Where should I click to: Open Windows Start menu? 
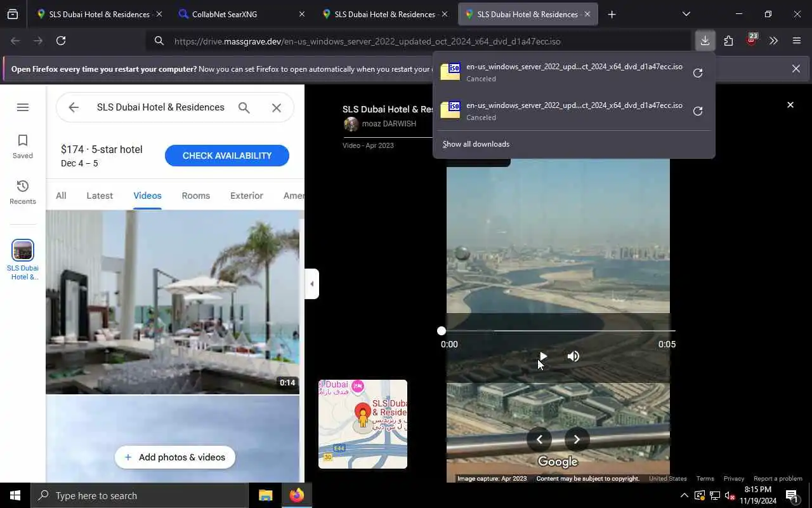point(15,495)
